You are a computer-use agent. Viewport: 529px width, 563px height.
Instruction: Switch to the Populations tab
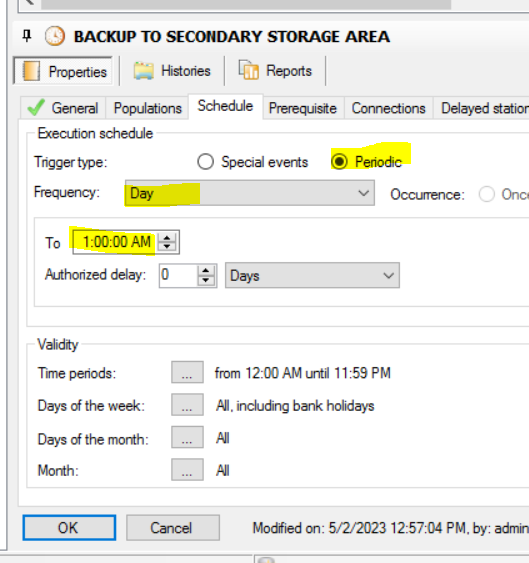[147, 108]
